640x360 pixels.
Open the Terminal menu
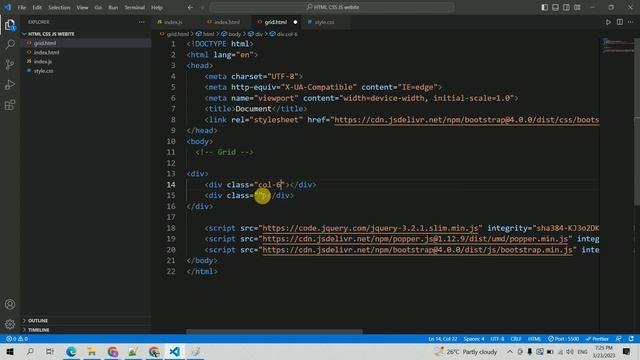134,7
